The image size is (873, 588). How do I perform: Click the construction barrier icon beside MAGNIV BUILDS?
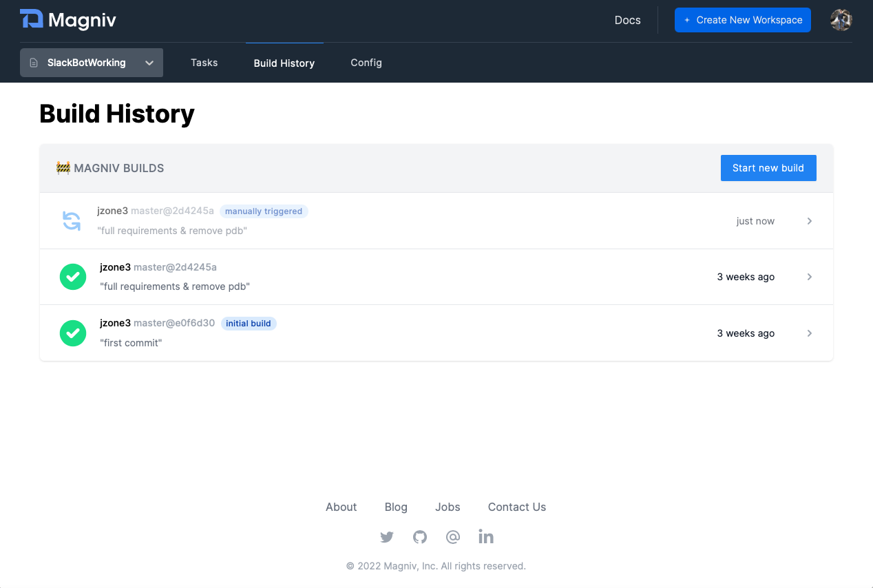point(63,168)
